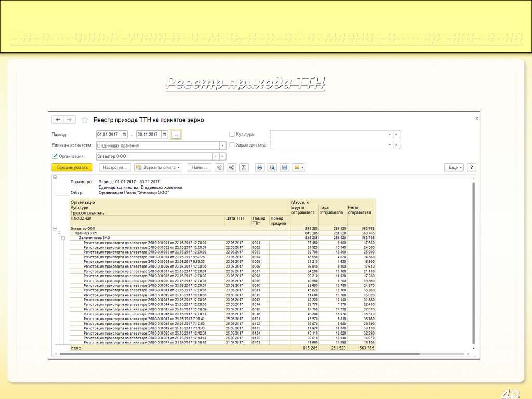Open help with the question mark button
532x399 pixels.
tap(471, 168)
